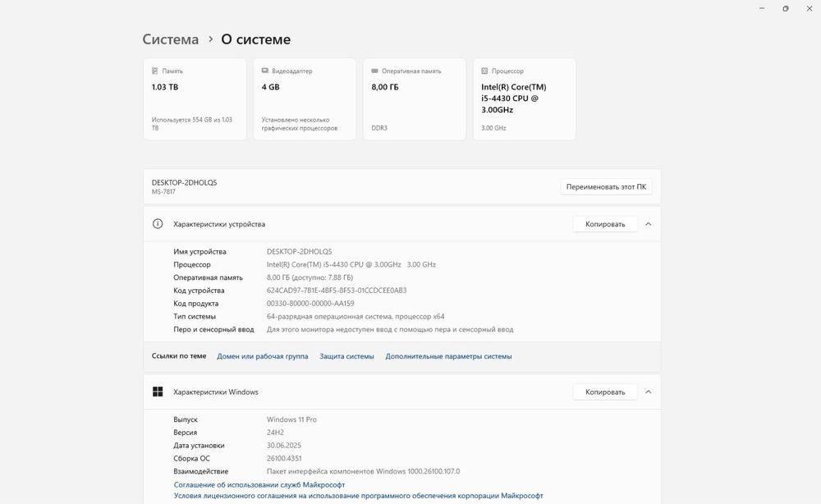The height and width of the screenshot is (504, 821).
Task: Click the Windows logo beside Характеристики Windows
Action: tap(158, 392)
